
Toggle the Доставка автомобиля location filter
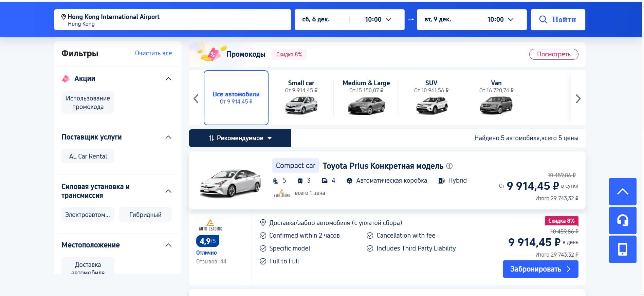(x=88, y=266)
